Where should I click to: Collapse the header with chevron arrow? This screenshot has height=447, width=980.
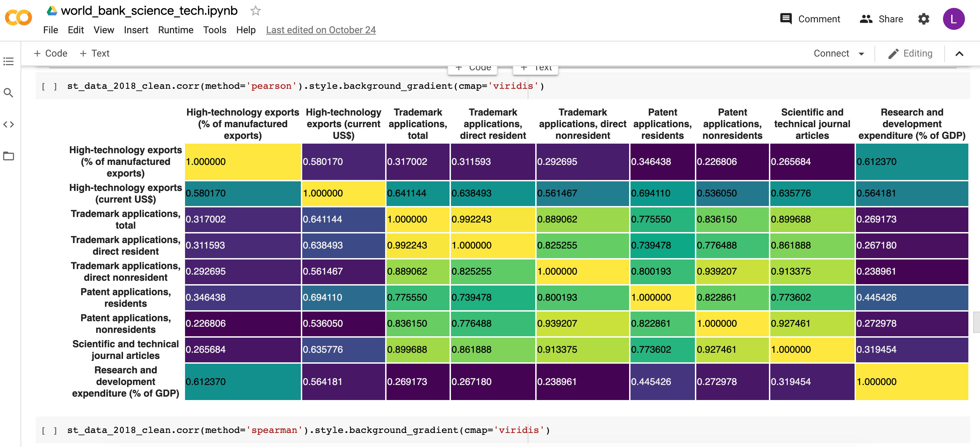959,53
